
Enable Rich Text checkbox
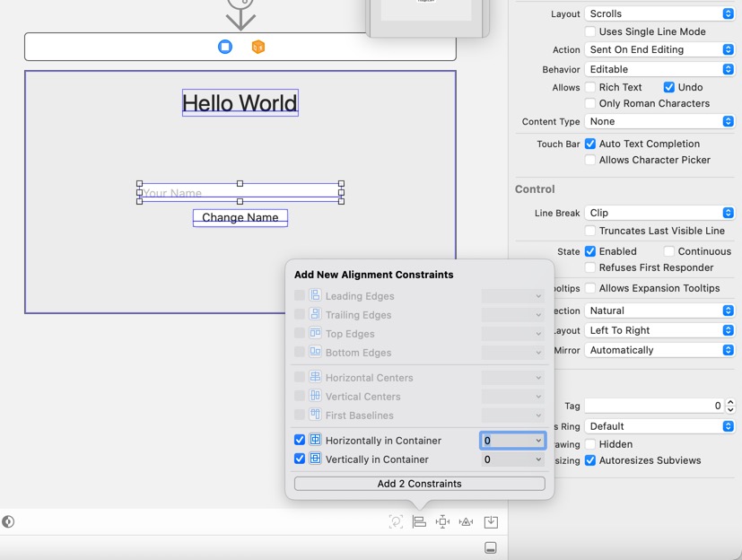tap(590, 87)
